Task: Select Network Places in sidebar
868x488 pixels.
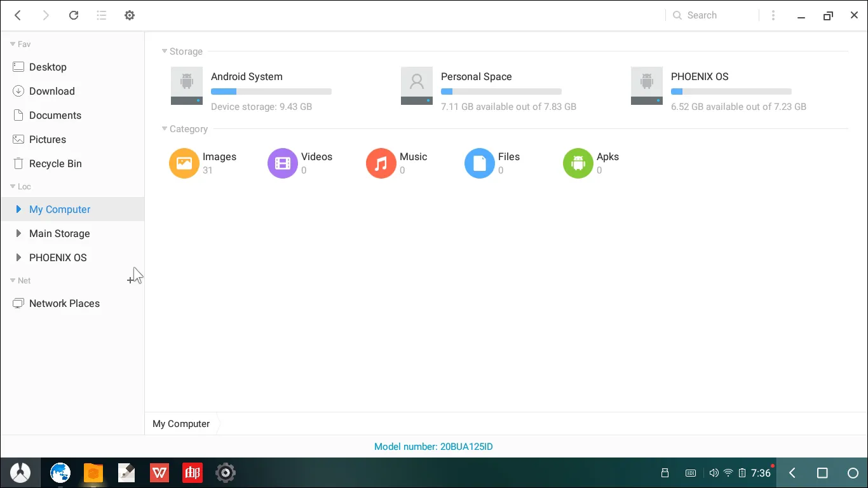Action: (x=64, y=303)
